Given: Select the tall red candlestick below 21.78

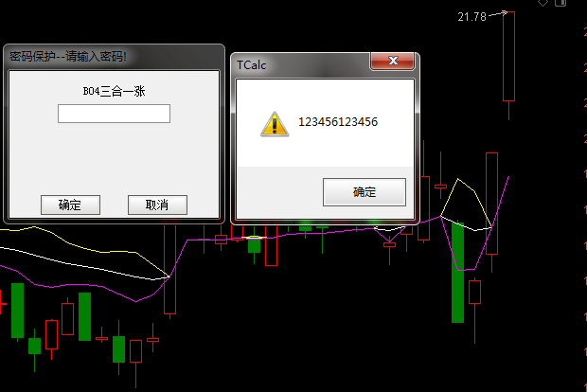Looking at the screenshot, I should (x=508, y=57).
